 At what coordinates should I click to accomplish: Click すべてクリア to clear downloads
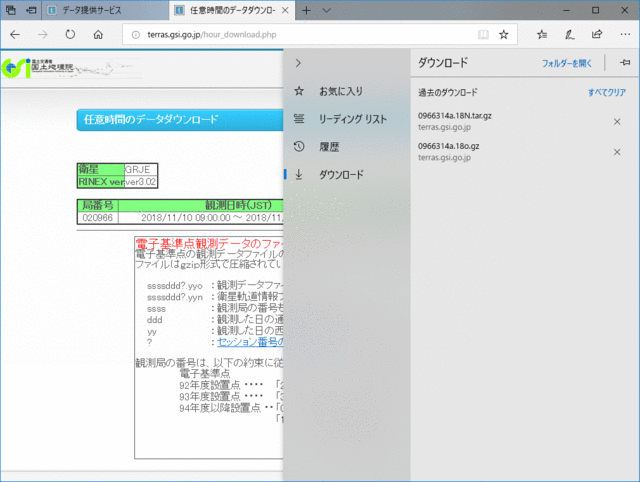pyautogui.click(x=607, y=93)
